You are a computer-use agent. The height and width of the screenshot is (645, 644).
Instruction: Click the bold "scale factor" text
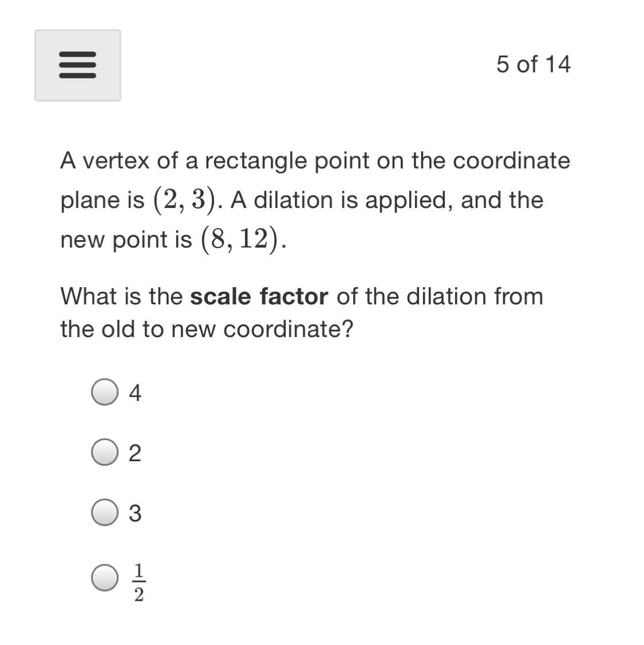[x=259, y=296]
